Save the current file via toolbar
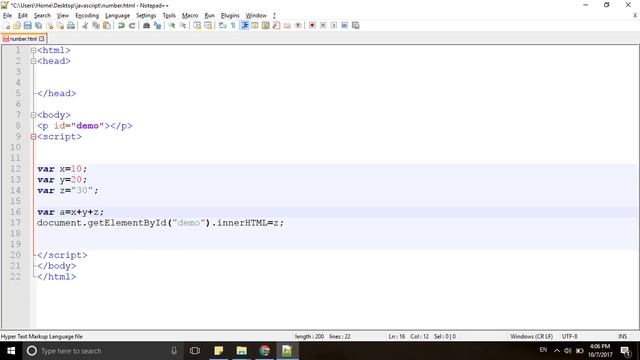This screenshot has width=640, height=360. coord(27,25)
